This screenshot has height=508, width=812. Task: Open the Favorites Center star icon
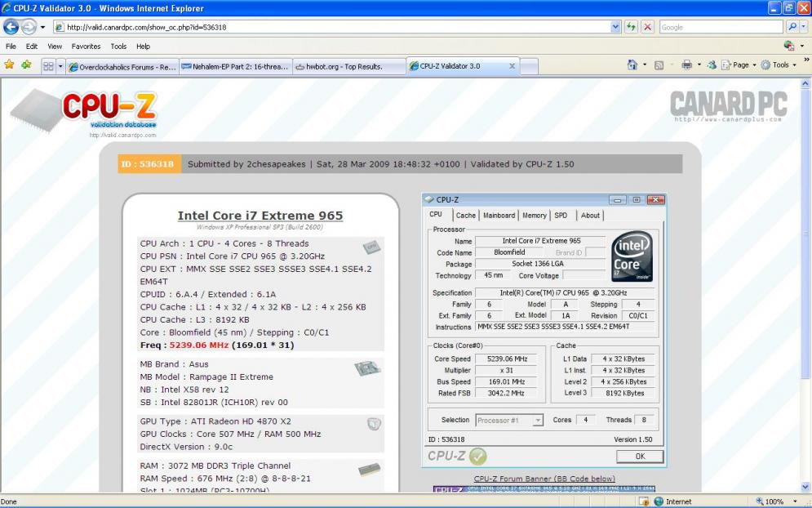9,65
